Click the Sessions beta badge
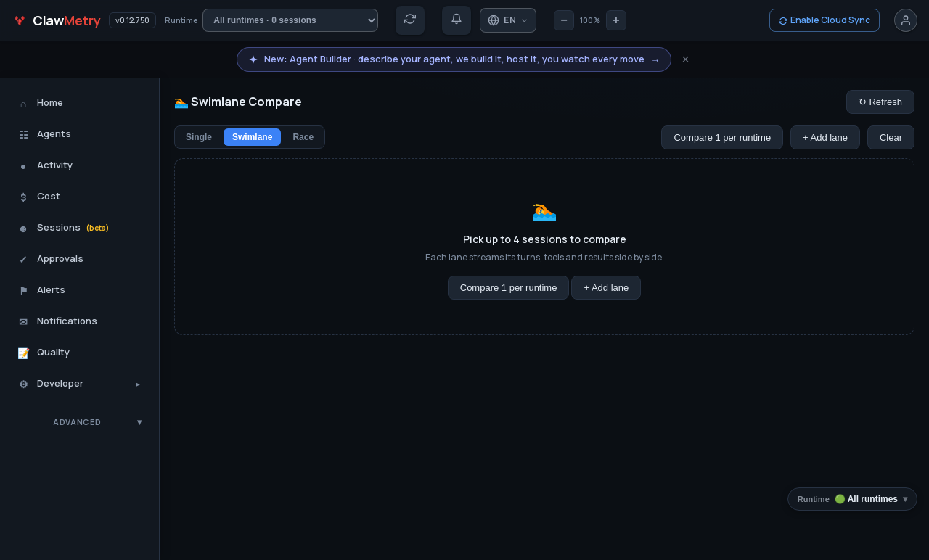Viewport: 929px width, 560px height. [97, 228]
